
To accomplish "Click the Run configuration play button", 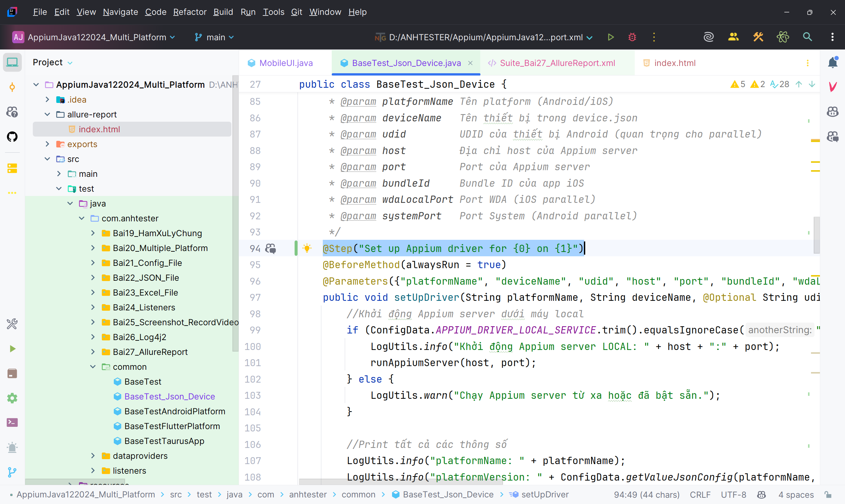I will (611, 37).
